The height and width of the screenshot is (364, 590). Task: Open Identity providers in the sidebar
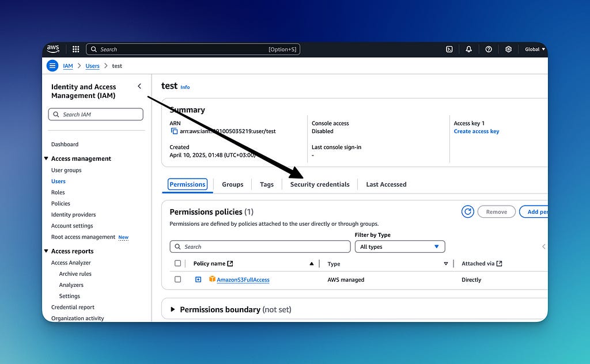(73, 215)
